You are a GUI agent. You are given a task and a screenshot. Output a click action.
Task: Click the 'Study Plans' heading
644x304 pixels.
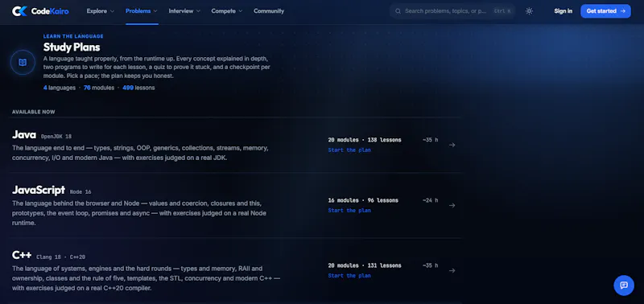point(72,47)
